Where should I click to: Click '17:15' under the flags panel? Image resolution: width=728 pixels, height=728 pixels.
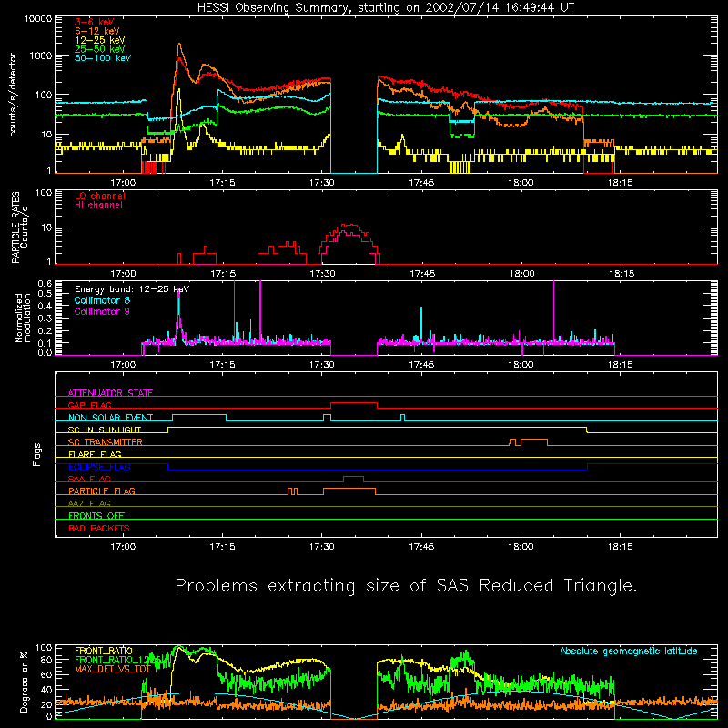(x=222, y=547)
